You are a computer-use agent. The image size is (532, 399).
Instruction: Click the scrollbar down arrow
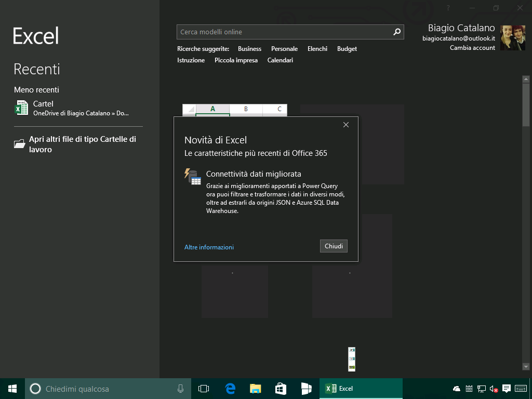(526, 366)
